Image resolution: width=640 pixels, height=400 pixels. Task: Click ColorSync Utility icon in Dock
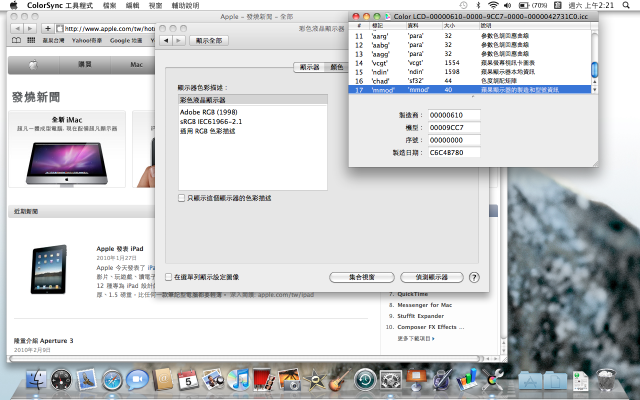(492, 379)
